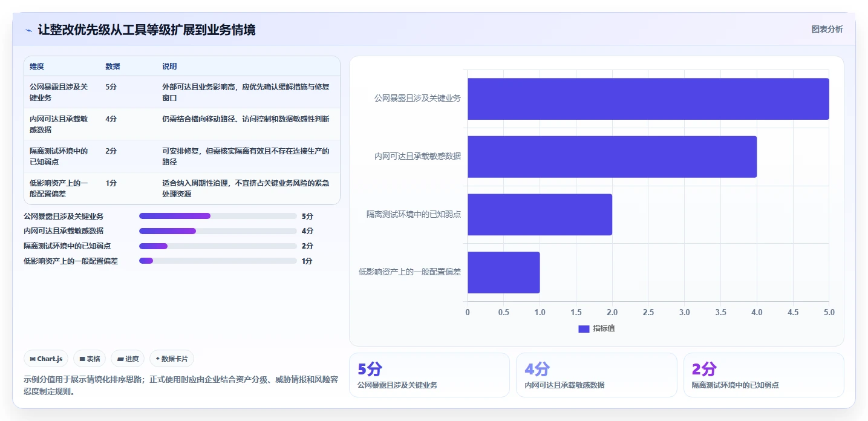Select the 数据卡片 tag chip

click(172, 359)
